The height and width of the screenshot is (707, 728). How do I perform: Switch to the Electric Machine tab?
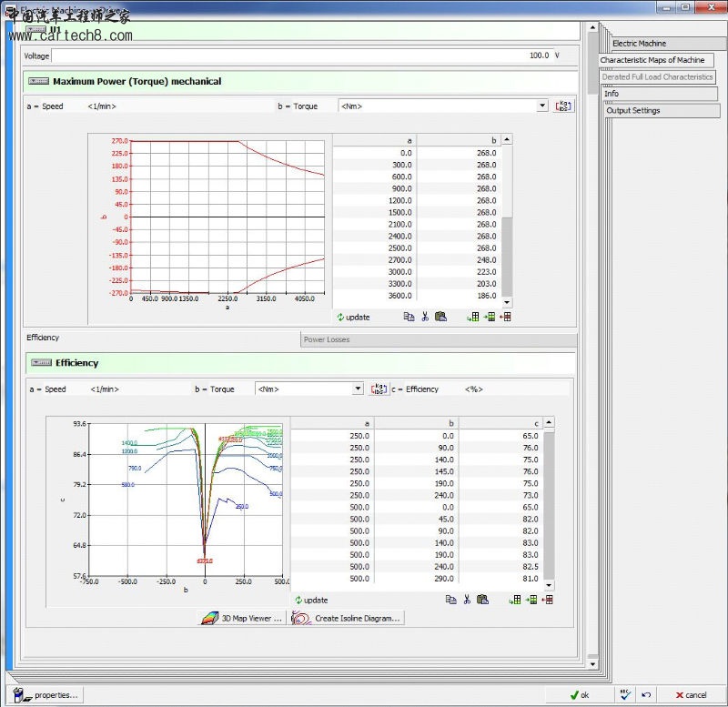[x=667, y=43]
